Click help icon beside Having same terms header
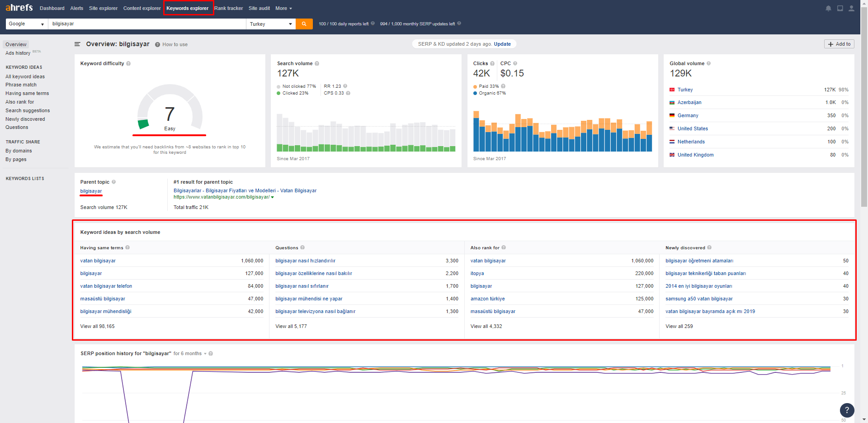 pos(127,247)
